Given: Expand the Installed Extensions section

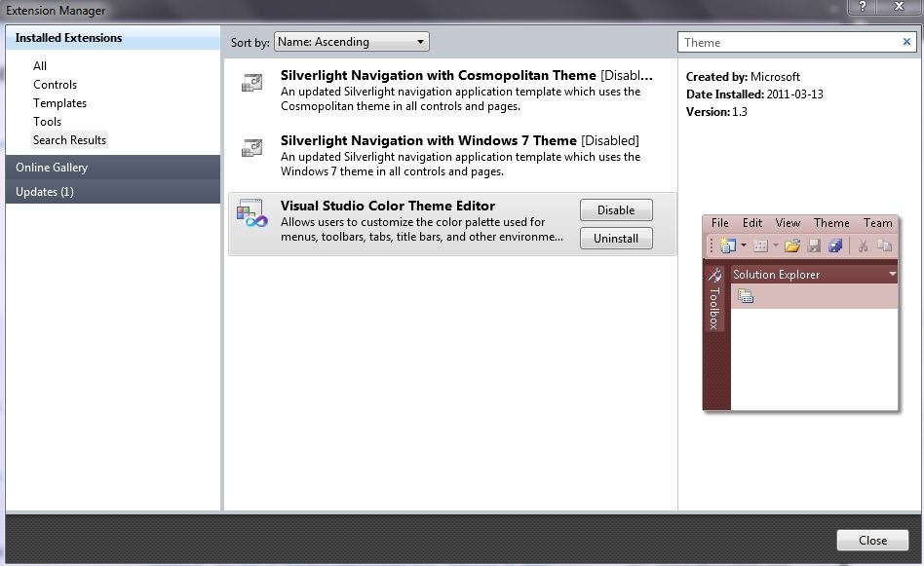Looking at the screenshot, I should point(112,38).
